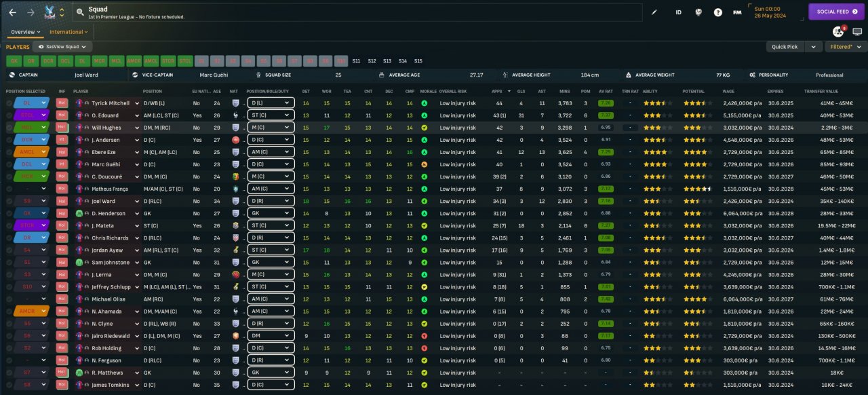Screen dimensions: 868x395
Task: Select the S1 substitute filter
Action: tap(200, 60)
